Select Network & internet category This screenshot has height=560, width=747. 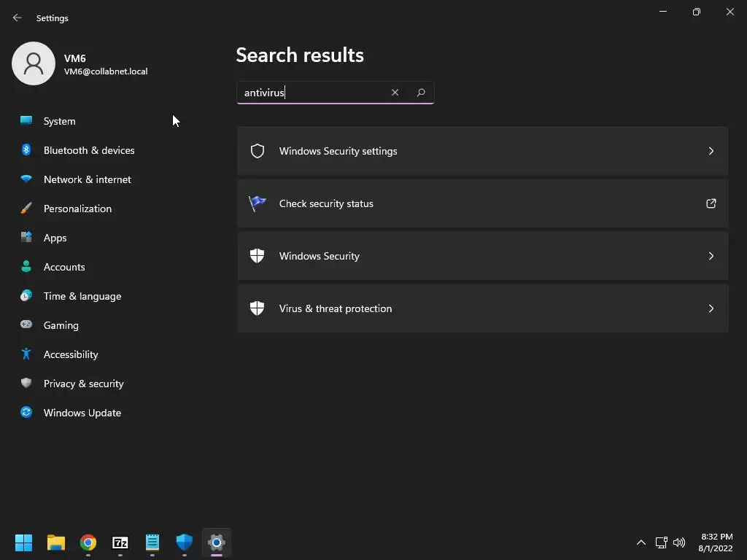click(88, 179)
